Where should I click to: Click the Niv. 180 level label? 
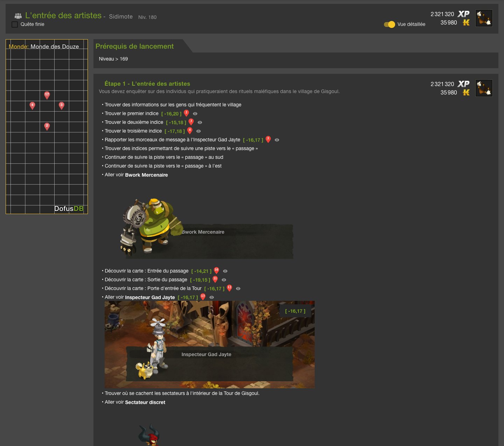coord(147,17)
